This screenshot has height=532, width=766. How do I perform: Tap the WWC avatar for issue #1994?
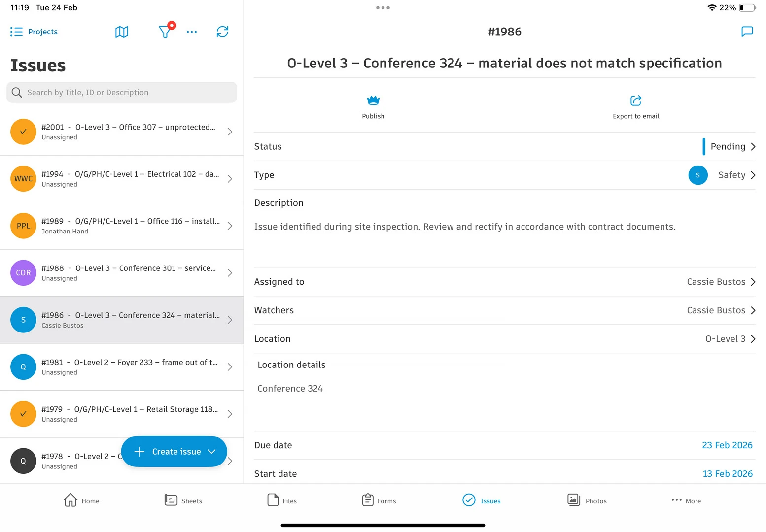click(x=23, y=179)
